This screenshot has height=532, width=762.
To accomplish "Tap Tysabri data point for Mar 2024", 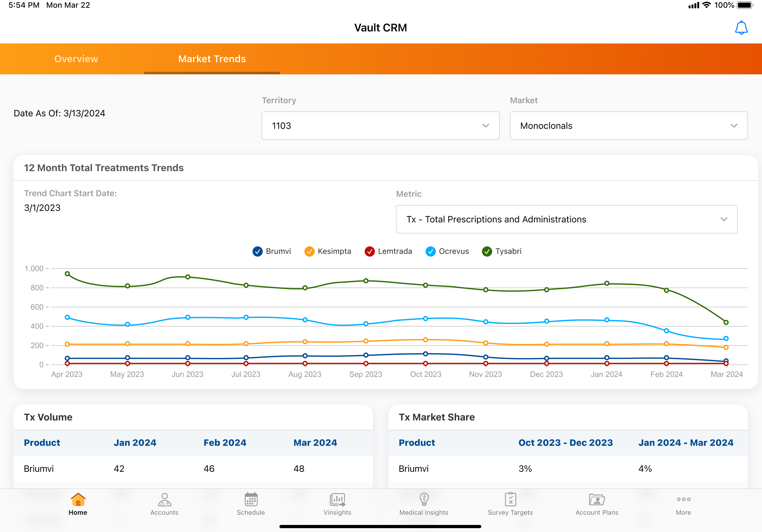I will (726, 323).
